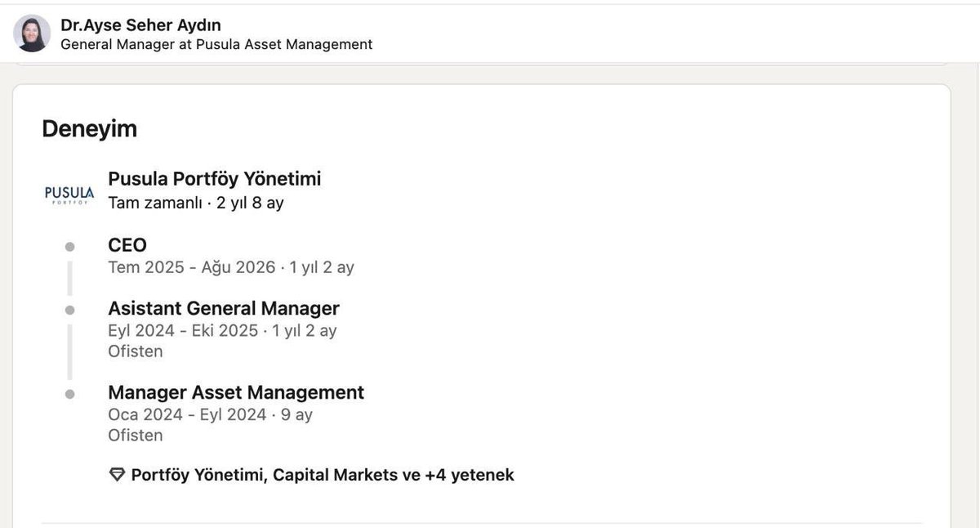The height and width of the screenshot is (528, 980).
Task: Click the bullet beside Manager Asset Management
Action: [x=70, y=394]
